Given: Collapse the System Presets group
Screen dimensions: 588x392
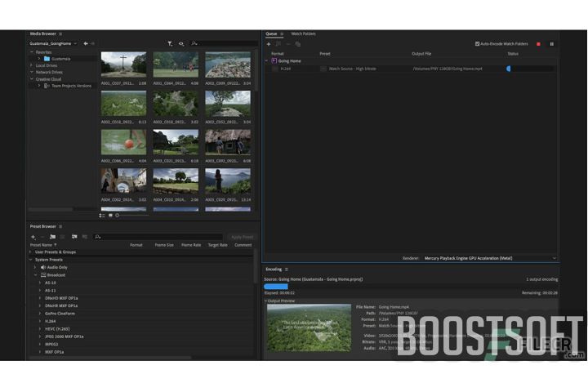Looking at the screenshot, I should pyautogui.click(x=31, y=260).
